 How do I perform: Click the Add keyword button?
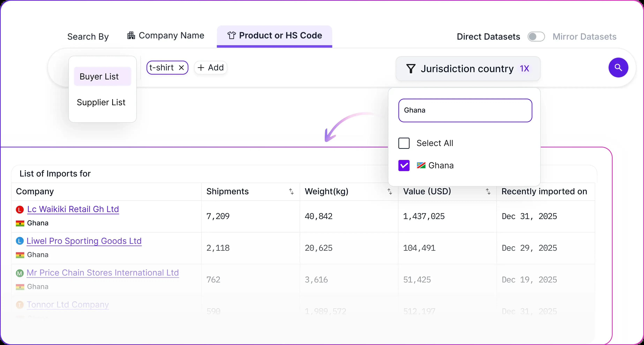tap(211, 68)
